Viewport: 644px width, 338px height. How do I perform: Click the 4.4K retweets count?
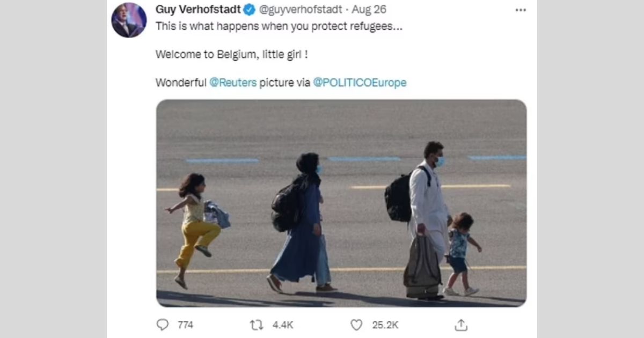pos(283,325)
